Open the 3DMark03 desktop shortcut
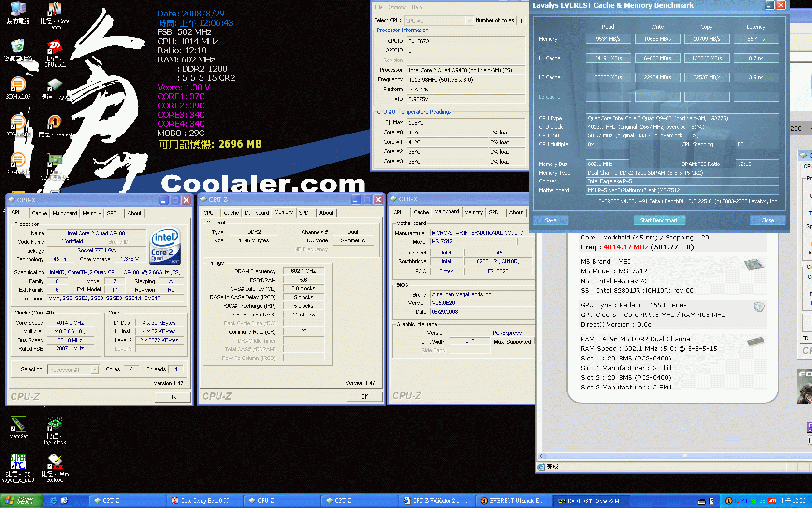This screenshot has height=508, width=812. click(x=18, y=88)
